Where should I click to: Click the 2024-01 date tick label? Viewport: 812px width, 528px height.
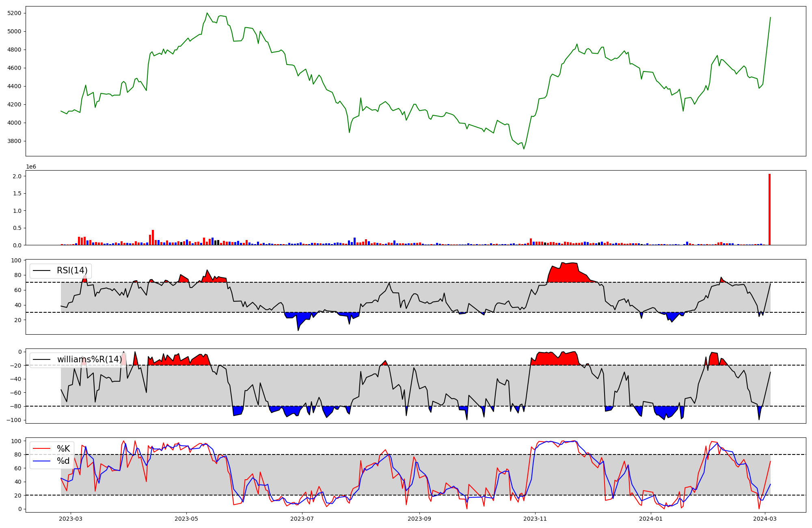point(651,519)
